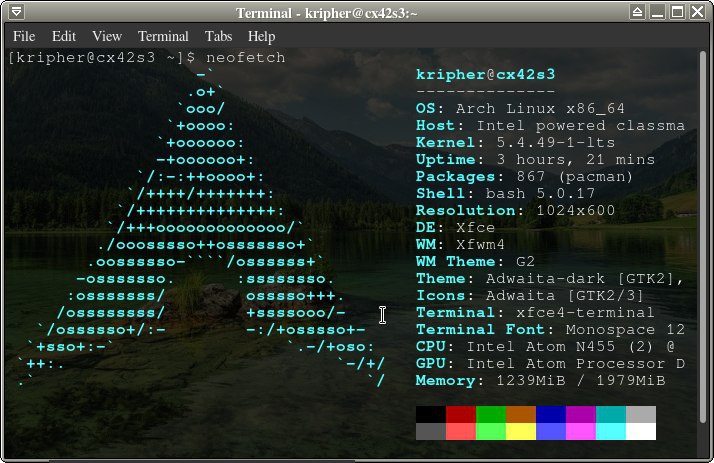714x463 pixels.
Task: Click the 'Shell: bash 5.0.17' line
Action: point(505,193)
